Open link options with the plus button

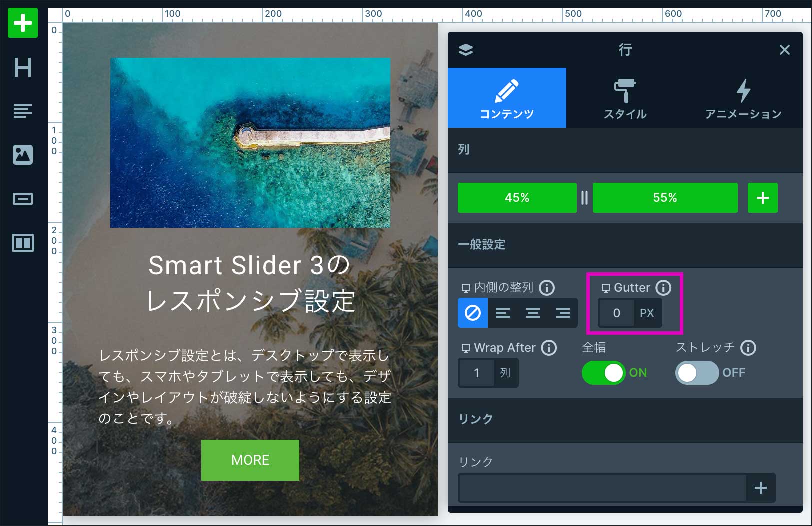click(x=760, y=488)
